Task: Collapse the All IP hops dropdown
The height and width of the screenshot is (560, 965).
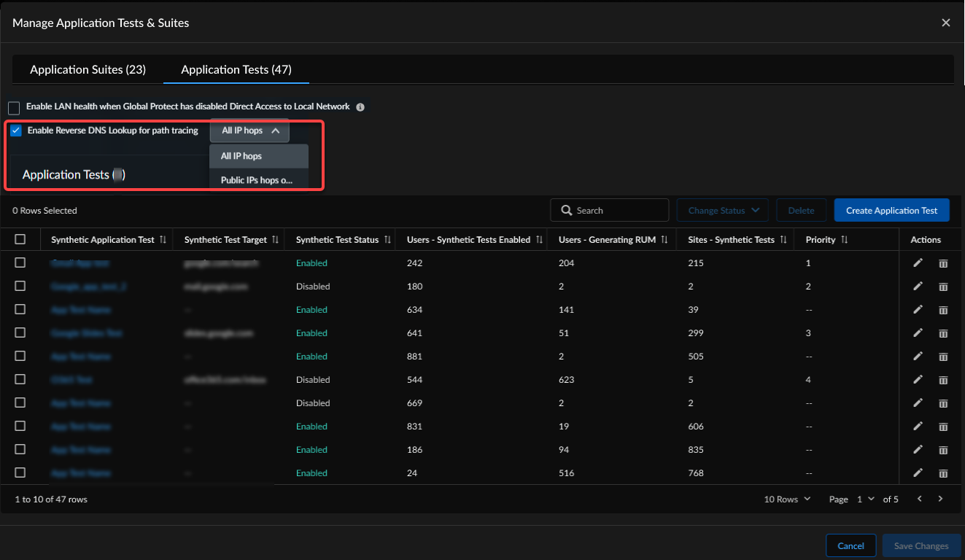Action: click(x=249, y=131)
